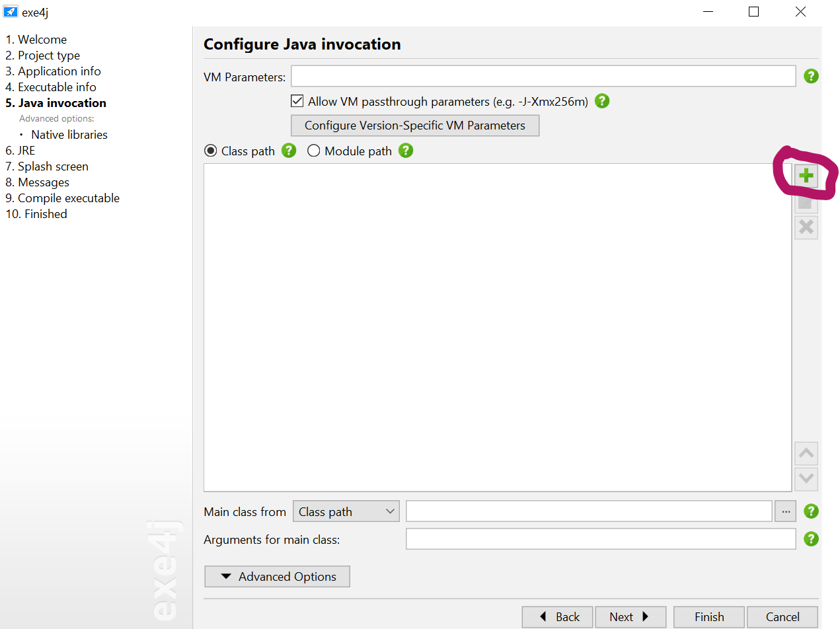This screenshot has width=840, height=629.
Task: Select the Module path radio button
Action: 313,151
